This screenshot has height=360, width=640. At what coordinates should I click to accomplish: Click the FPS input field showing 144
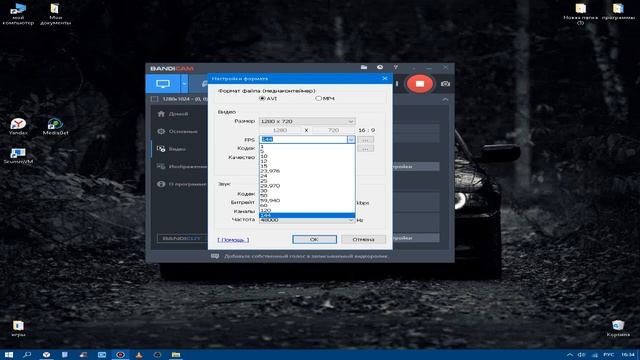tap(303, 140)
